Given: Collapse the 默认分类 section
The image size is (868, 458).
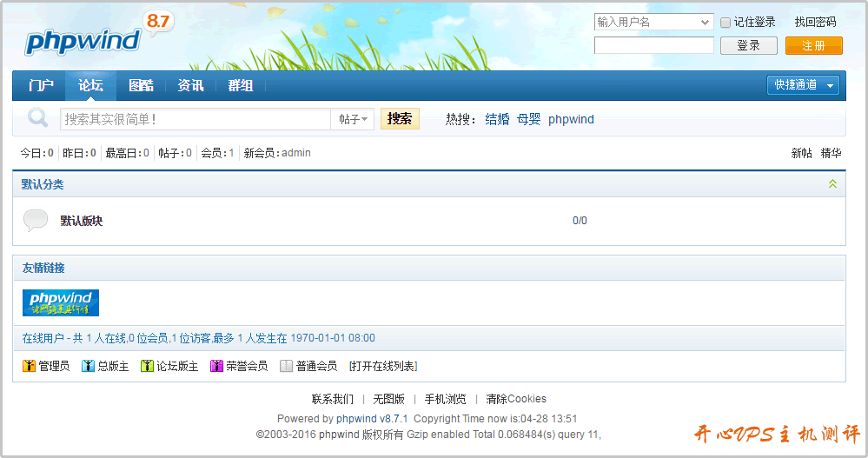Looking at the screenshot, I should (832, 184).
